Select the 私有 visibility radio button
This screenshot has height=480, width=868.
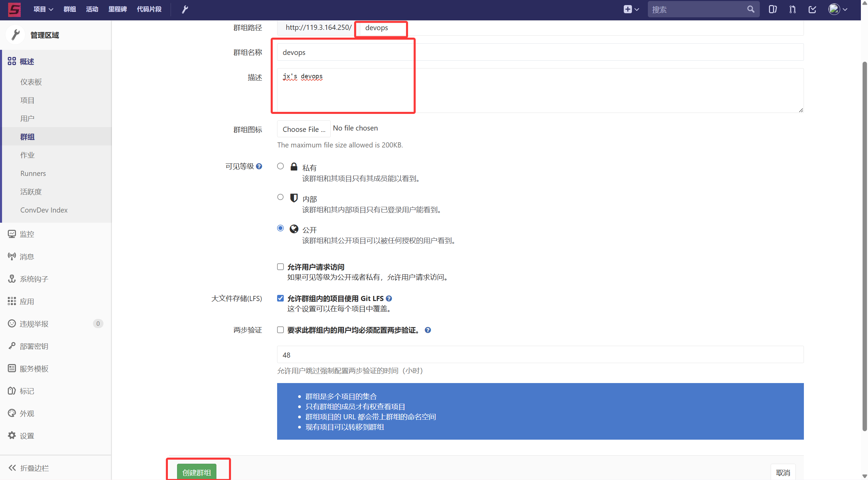(281, 166)
